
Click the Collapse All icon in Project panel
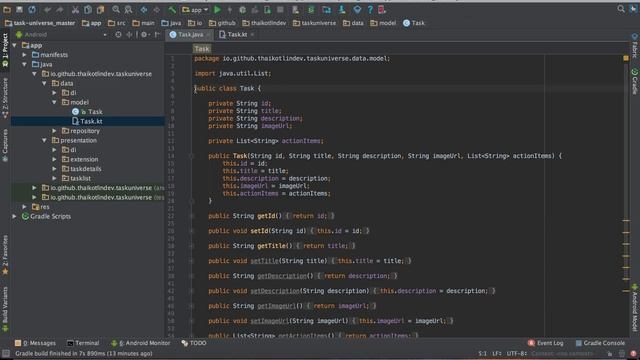(x=129, y=35)
